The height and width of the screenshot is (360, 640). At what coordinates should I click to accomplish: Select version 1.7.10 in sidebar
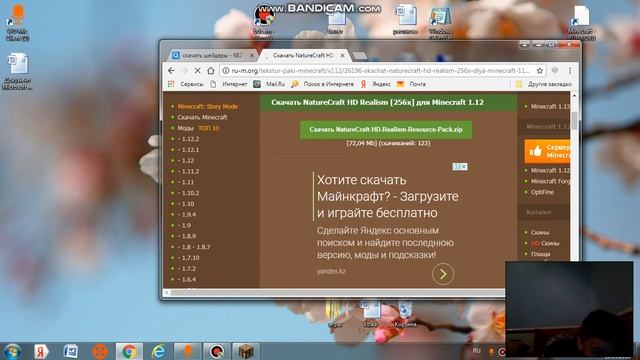click(189, 258)
